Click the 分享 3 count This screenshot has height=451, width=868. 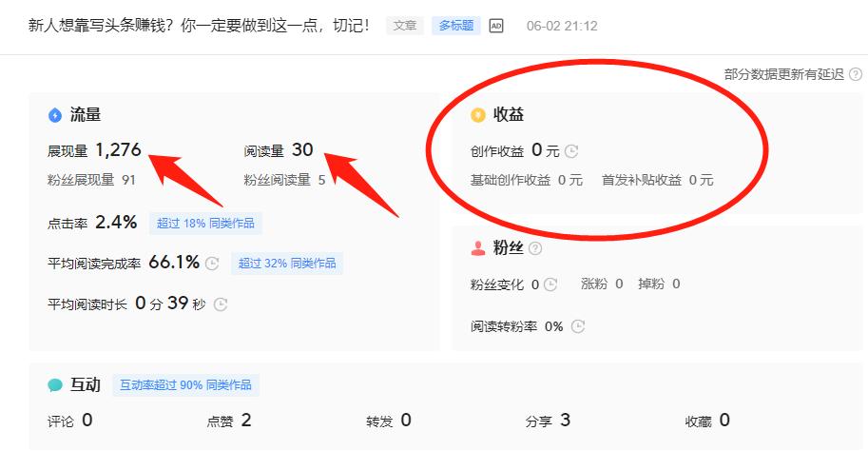click(548, 421)
